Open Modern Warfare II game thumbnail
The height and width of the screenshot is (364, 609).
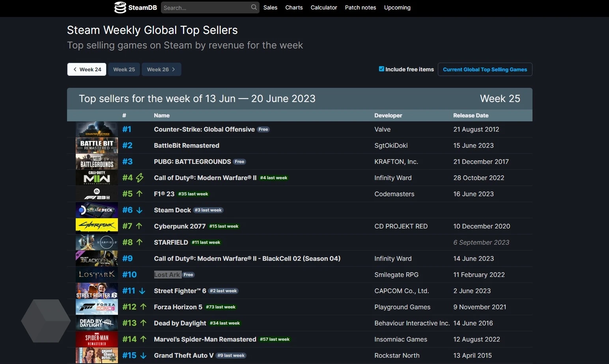pos(97,178)
